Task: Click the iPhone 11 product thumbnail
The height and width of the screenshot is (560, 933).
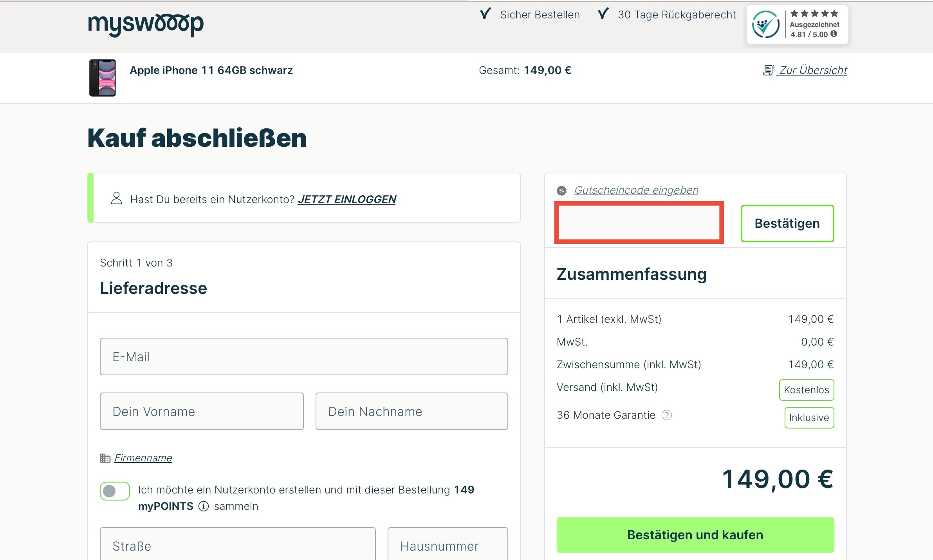Action: click(x=103, y=78)
